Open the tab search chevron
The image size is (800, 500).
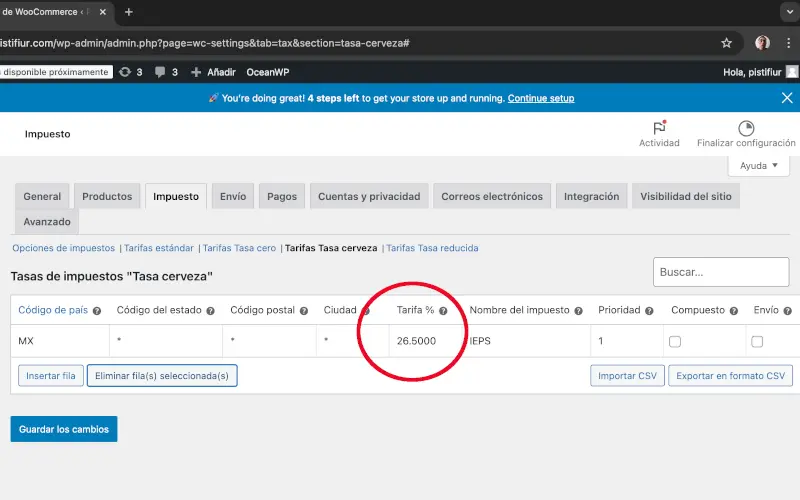790,12
